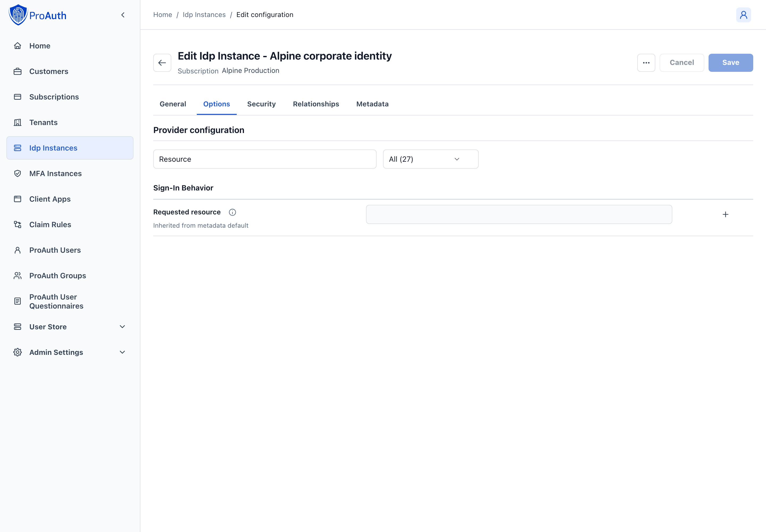The height and width of the screenshot is (532, 766).
Task: Select the Options tab
Action: click(x=217, y=104)
